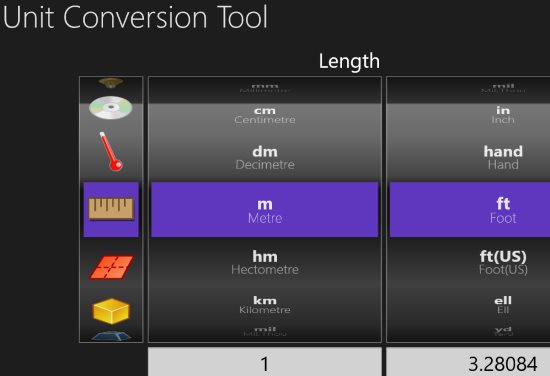Viewport: 550px width, 376px height.
Task: Choose Centimetre in the source unit list
Action: coord(265,115)
